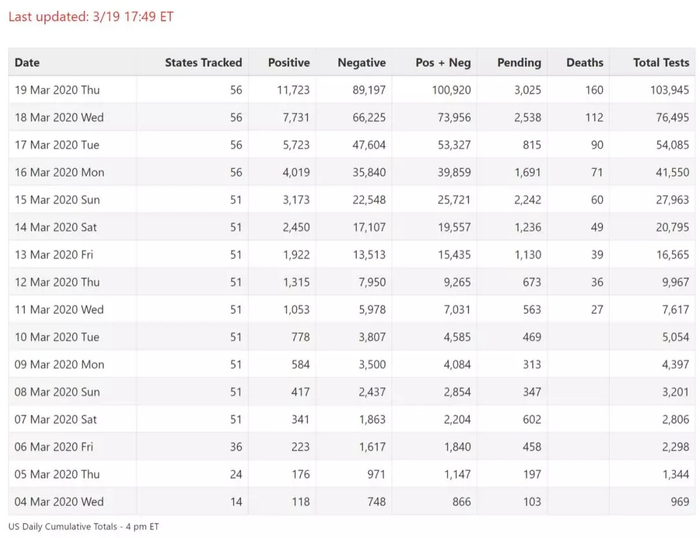700x538 pixels.
Task: Select the 19 Mar 2020 Thu date cell
Action: click(x=57, y=90)
